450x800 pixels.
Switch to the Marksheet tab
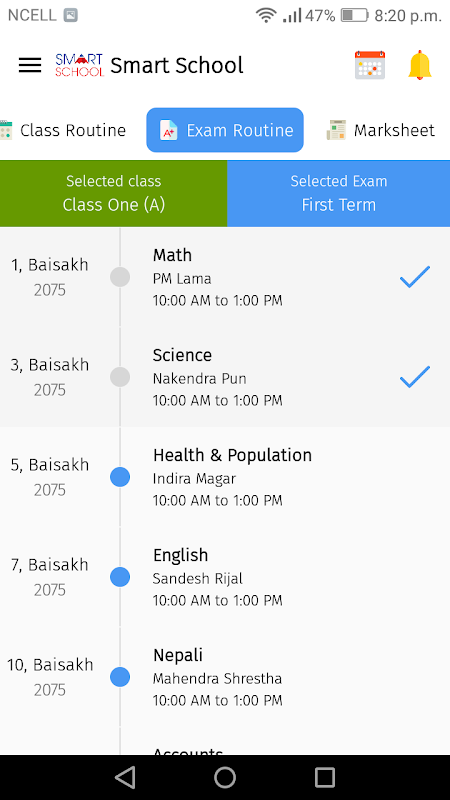coord(381,130)
